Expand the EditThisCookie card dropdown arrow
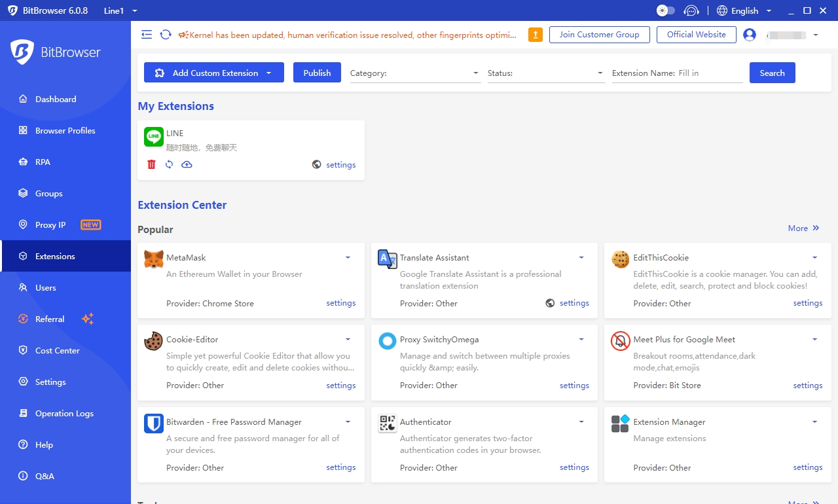The width and height of the screenshot is (838, 504). [x=815, y=257]
